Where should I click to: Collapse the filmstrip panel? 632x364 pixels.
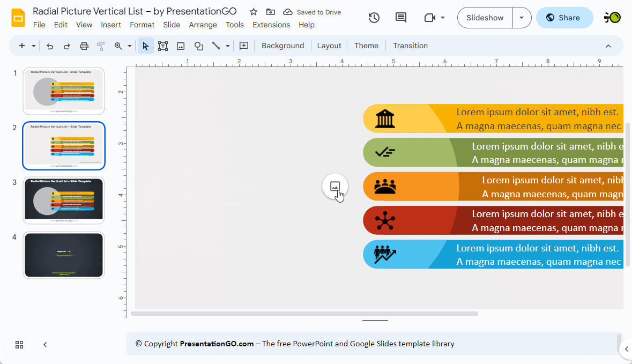[x=45, y=345]
